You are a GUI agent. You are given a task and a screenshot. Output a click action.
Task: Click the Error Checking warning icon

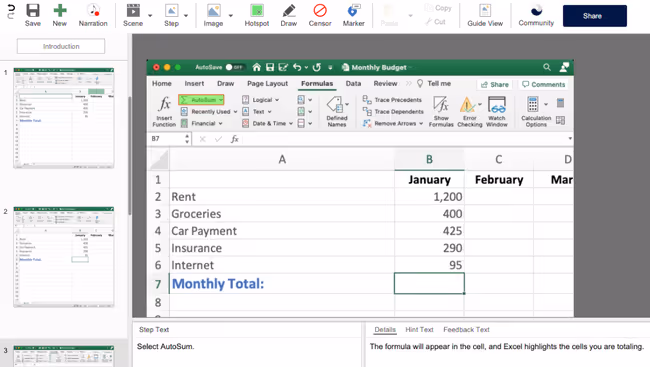click(x=468, y=105)
